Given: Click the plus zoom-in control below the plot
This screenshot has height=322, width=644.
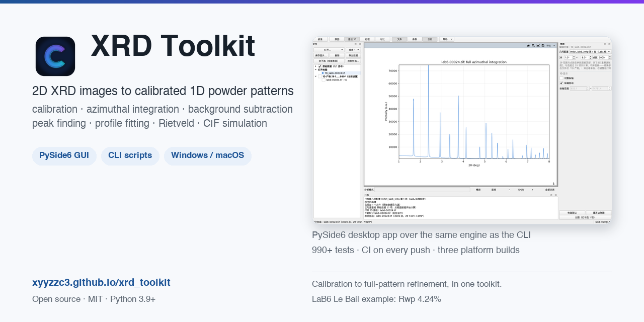Looking at the screenshot, I should 532,190.
